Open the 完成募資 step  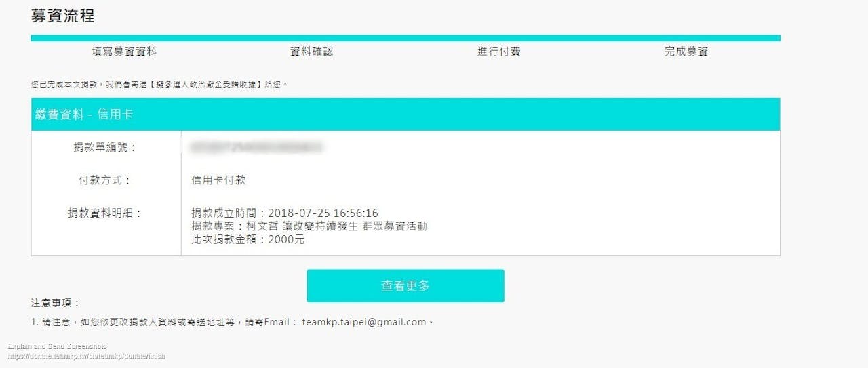pos(686,52)
